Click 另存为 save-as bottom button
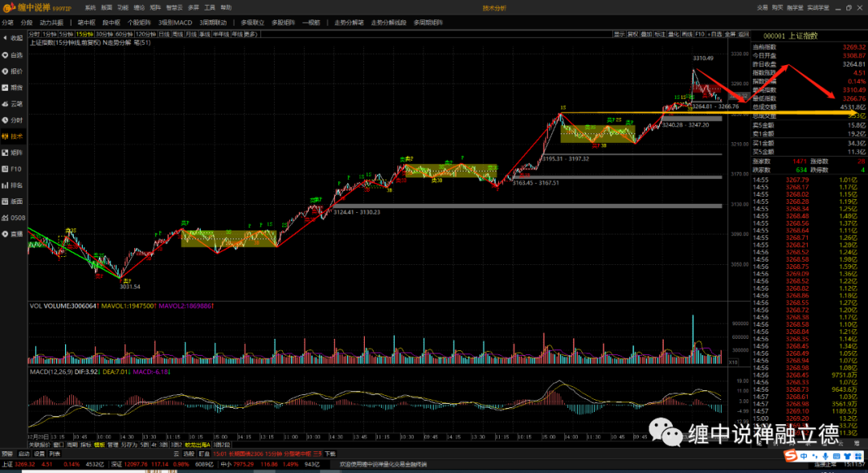 [129, 445]
